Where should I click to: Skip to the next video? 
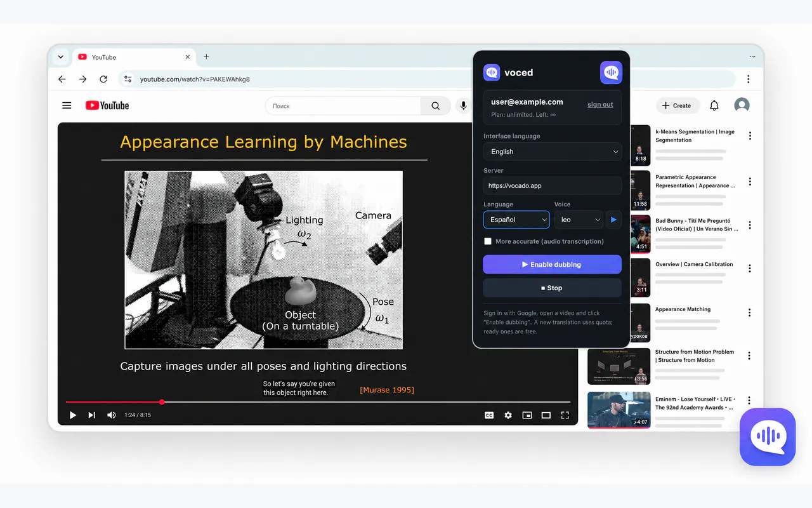coord(92,415)
